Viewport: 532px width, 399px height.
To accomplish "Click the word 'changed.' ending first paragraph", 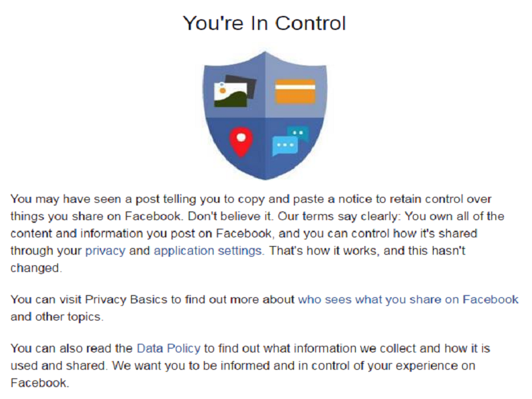I will 37,268.
